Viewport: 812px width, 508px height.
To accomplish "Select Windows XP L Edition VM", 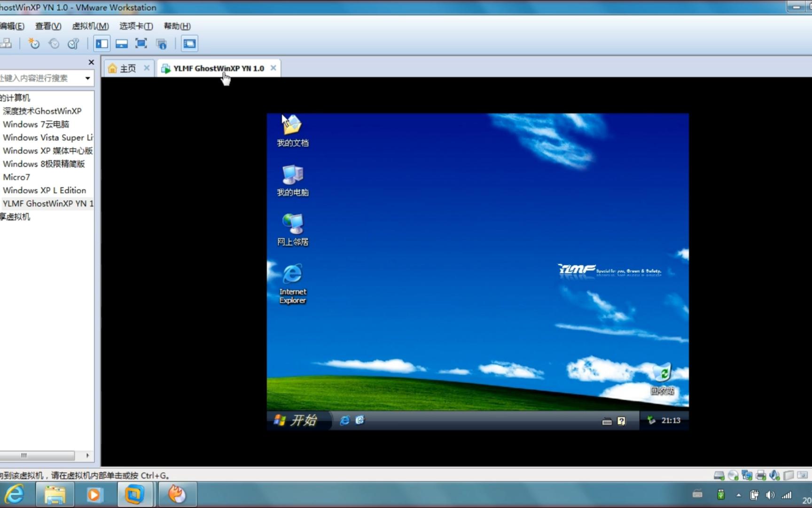I will tap(45, 190).
